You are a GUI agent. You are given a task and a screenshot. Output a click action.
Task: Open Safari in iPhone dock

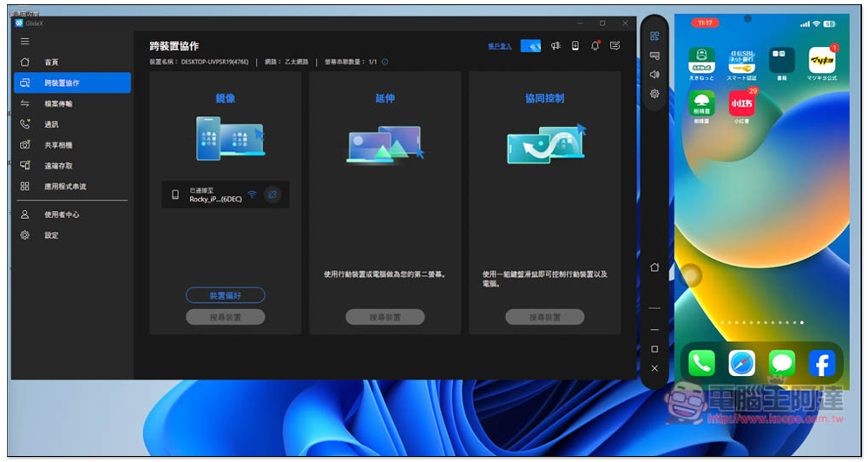click(x=742, y=363)
